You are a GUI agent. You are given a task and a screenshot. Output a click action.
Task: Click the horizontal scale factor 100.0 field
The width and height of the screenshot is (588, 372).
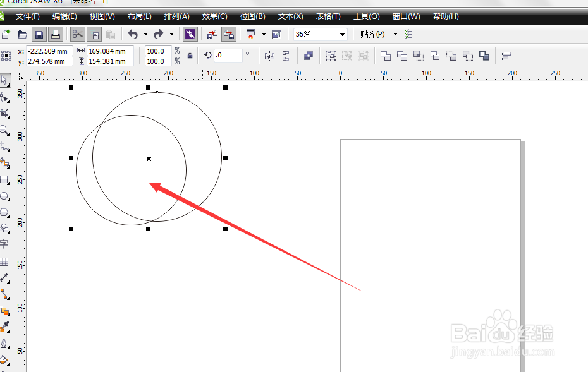point(158,51)
